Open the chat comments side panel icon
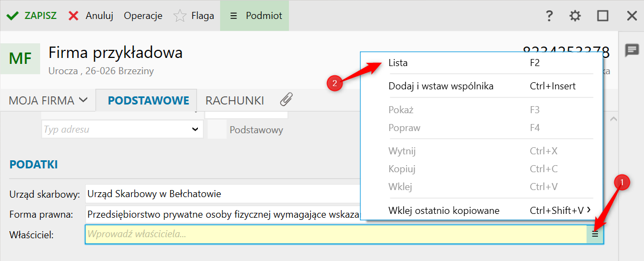Screen dimensions: 644x261 (x=632, y=50)
